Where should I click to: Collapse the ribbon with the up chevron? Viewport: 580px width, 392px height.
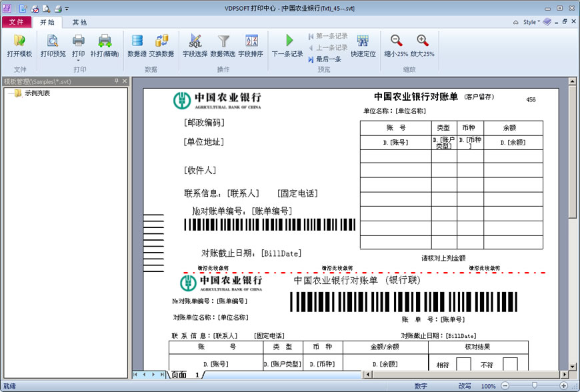point(515,22)
